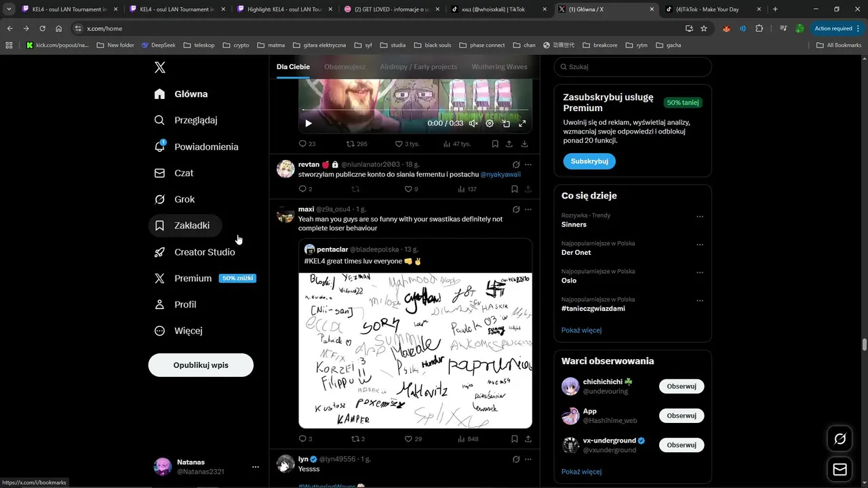The image size is (868, 488).
Task: Open floating Grok button
Action: click(x=840, y=439)
